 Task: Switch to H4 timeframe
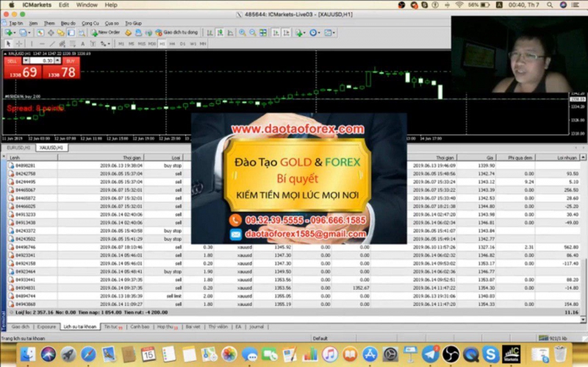(x=172, y=44)
